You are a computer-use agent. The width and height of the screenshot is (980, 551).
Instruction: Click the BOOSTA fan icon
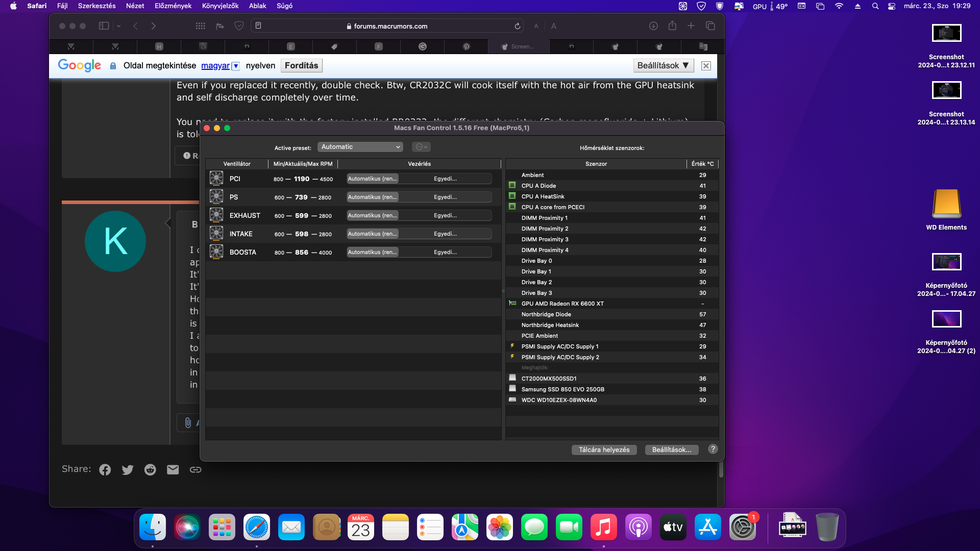(x=216, y=252)
